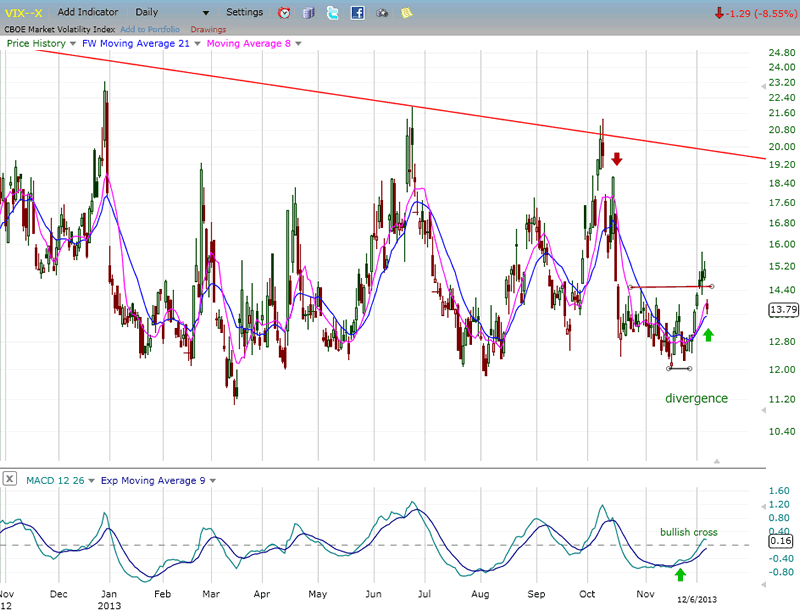Screen dimensions: 800x611
Task: Click the database stack icon in toolbar
Action: (309, 13)
